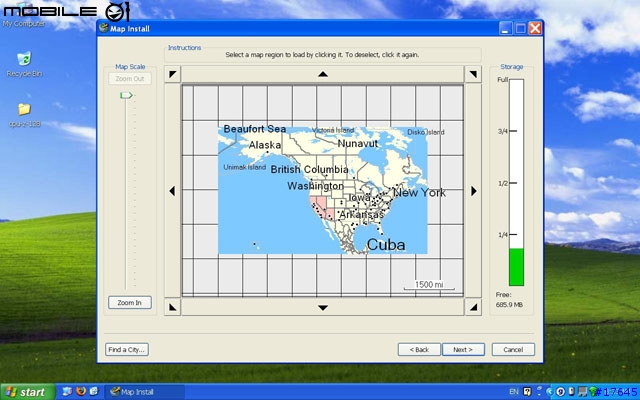Pan map diagonally to lower-right corner arrow
Image resolution: width=640 pixels, height=400 pixels.
[473, 307]
